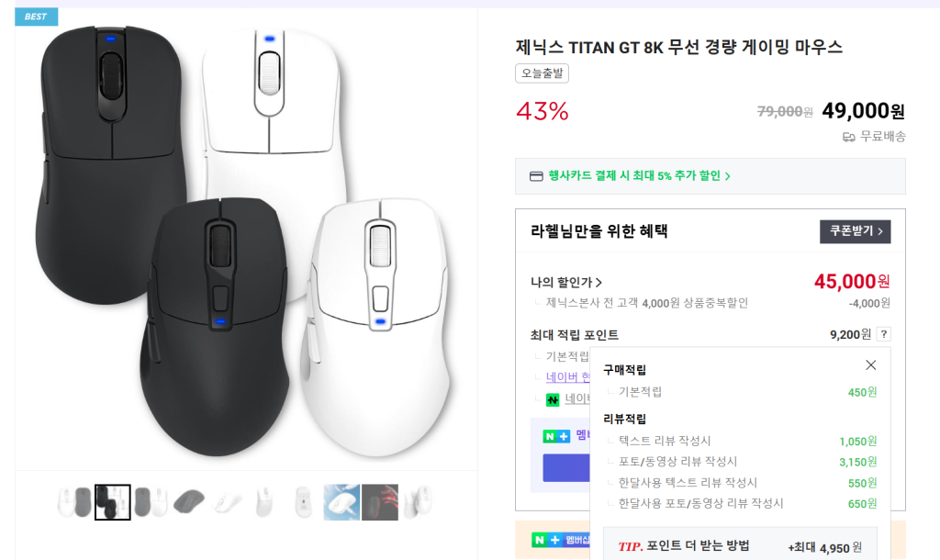The height and width of the screenshot is (560, 940).
Task: Click the N+ membership icon in the purple box
Action: [x=556, y=436]
